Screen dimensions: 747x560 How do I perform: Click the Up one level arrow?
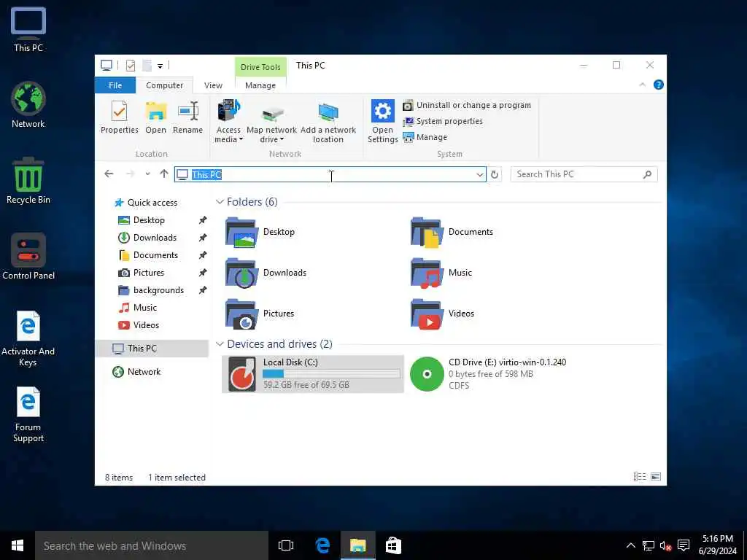tap(164, 174)
